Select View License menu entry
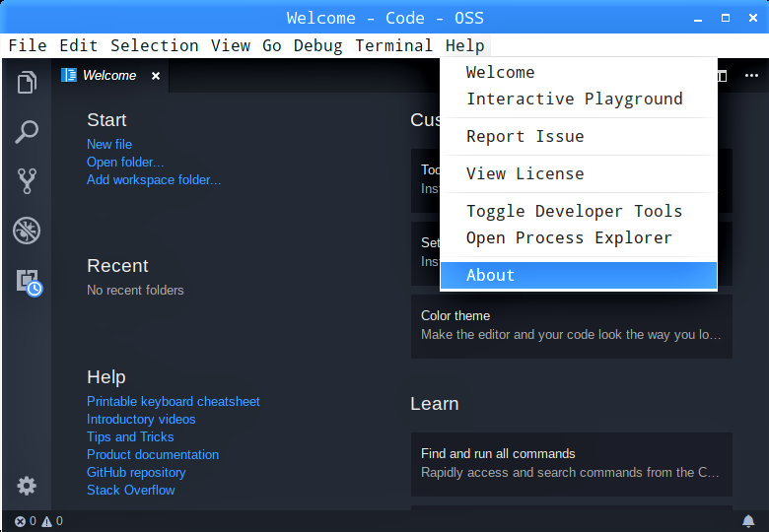 (x=579, y=173)
